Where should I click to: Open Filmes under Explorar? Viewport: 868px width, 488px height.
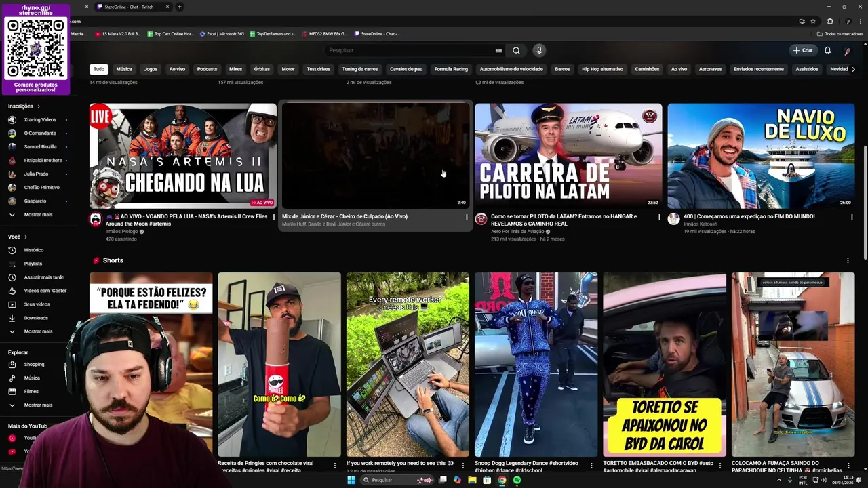point(31,391)
